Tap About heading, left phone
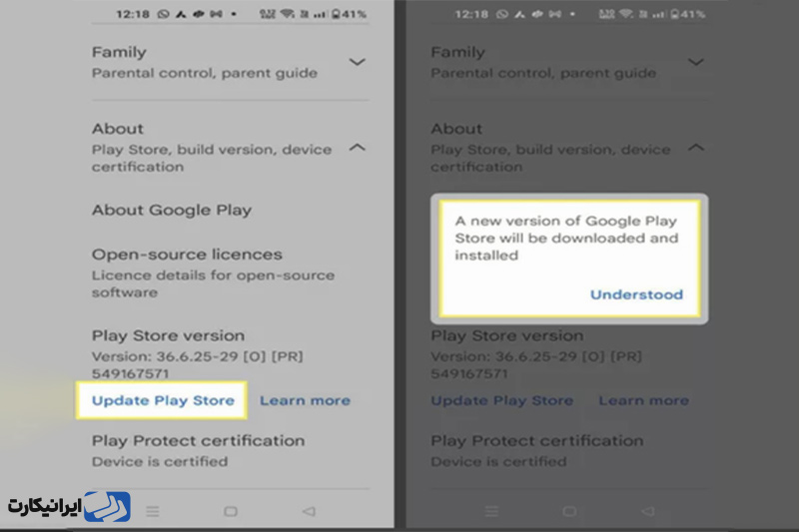This screenshot has height=532, width=799. click(118, 129)
